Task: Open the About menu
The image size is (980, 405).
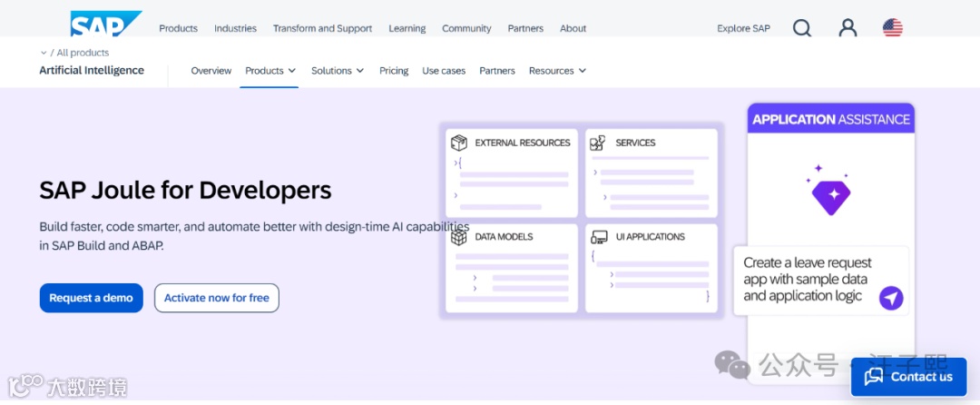Action: pyautogui.click(x=573, y=28)
